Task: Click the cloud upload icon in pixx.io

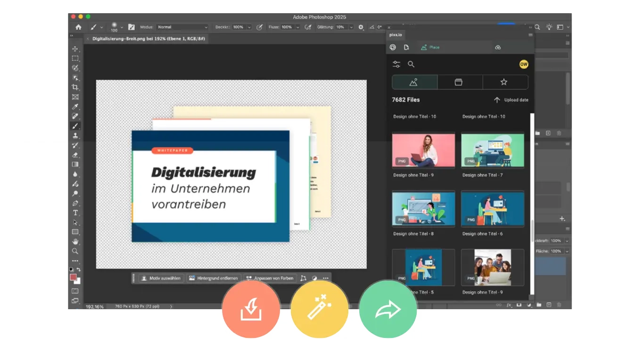Action: 498,48
